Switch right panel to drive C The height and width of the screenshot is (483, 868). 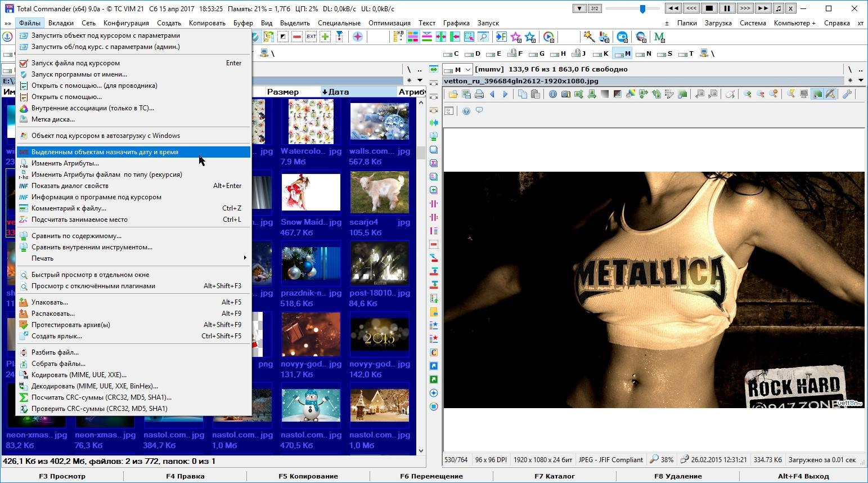(x=451, y=53)
